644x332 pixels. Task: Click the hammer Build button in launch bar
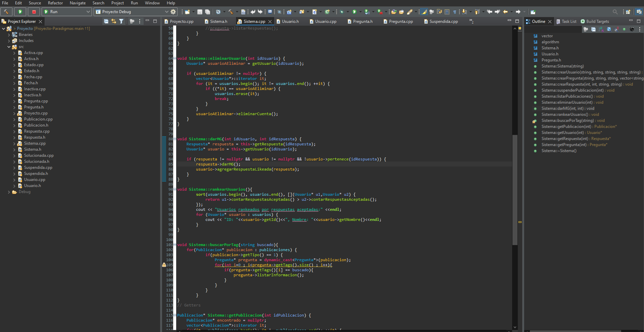click(6, 12)
